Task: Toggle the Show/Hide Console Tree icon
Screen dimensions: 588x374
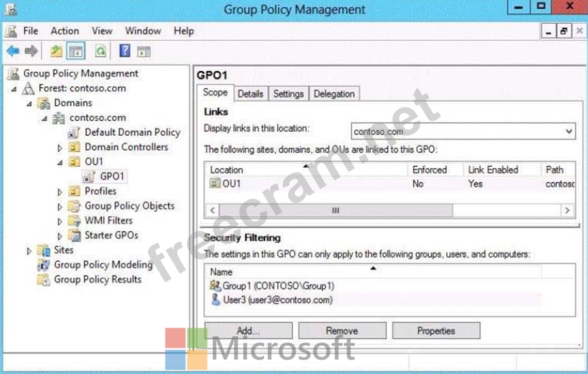Action: pyautogui.click(x=76, y=51)
